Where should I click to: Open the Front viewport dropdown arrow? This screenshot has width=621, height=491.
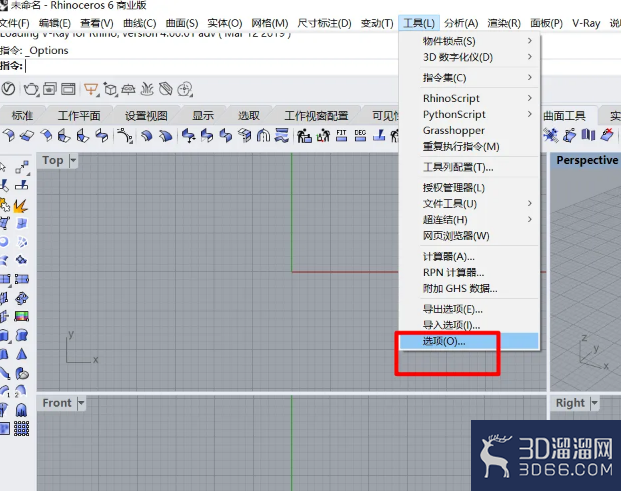pos(81,403)
